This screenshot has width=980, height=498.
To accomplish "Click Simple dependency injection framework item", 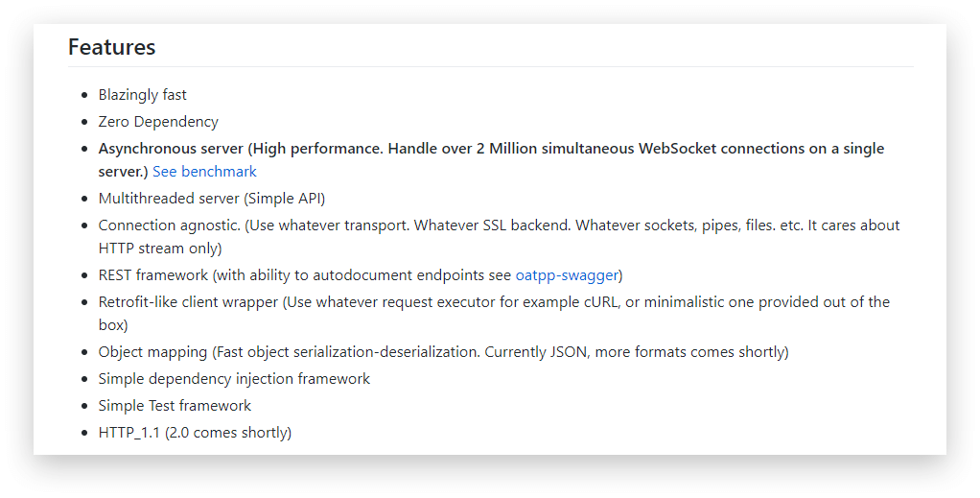I will 234,379.
